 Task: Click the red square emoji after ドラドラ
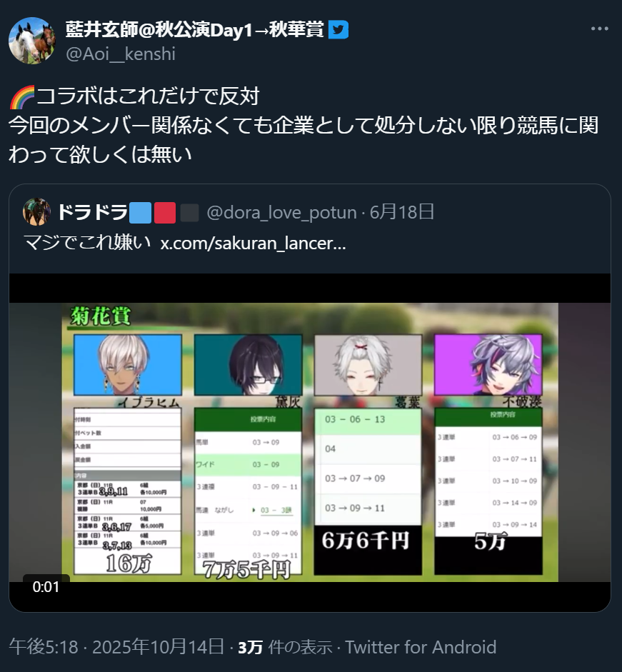click(x=165, y=213)
